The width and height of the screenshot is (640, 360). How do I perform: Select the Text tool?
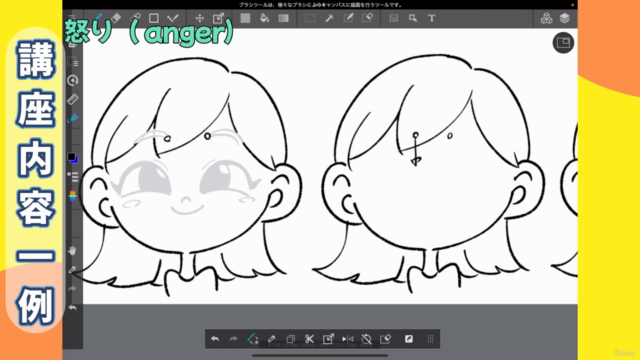tap(431, 18)
